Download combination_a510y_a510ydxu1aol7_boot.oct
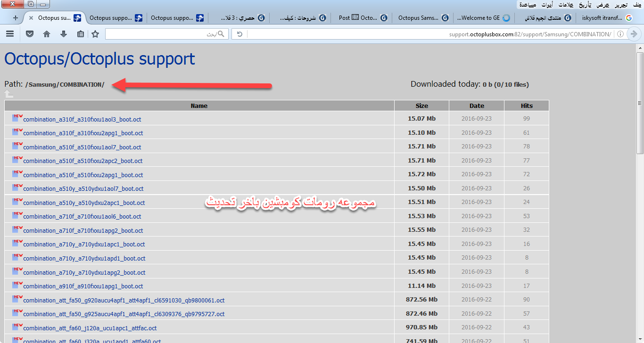The image size is (644, 343). [83, 188]
